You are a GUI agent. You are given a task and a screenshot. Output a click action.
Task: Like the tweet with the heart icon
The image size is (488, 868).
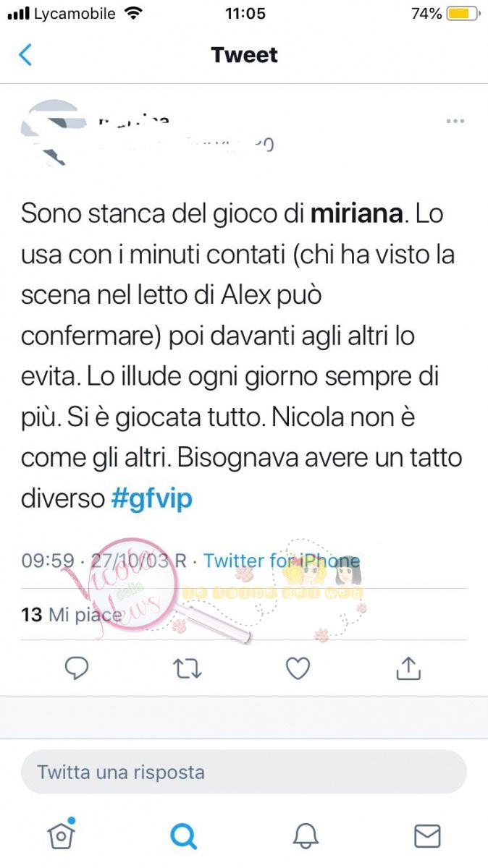tap(298, 668)
